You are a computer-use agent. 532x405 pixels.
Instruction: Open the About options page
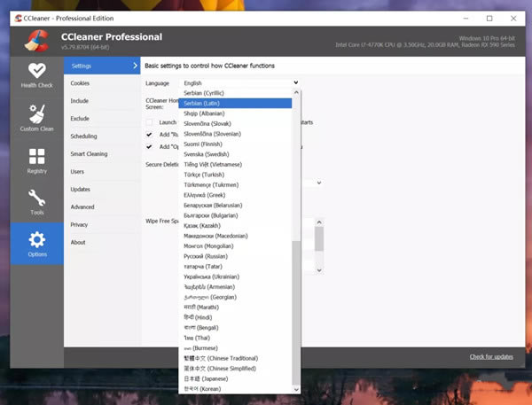[78, 242]
